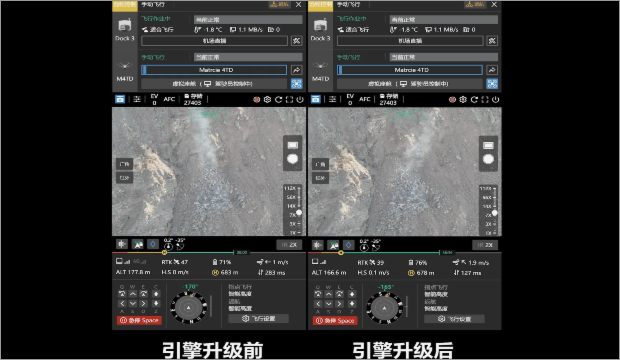Screen dimensions: 620x360
Task: Toggle the IR 2X button in left panel
Action: 289,245
